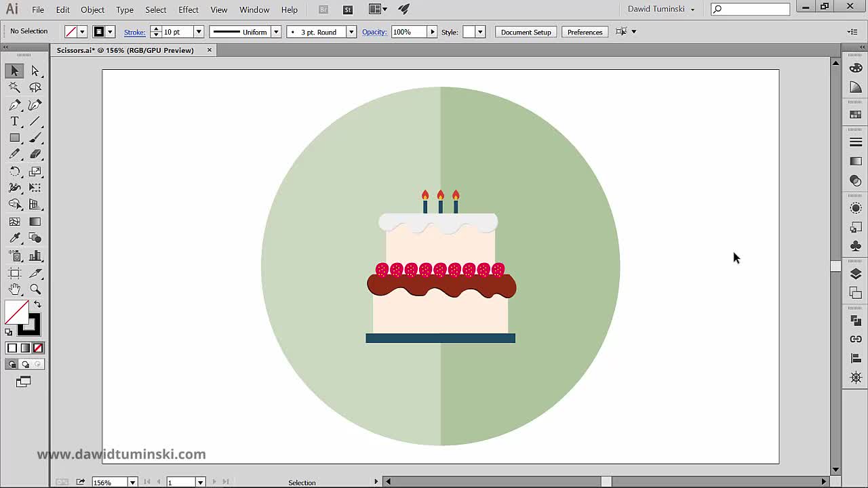Set paint mode to Color
Image resolution: width=868 pixels, height=488 pixels.
tap(12, 348)
